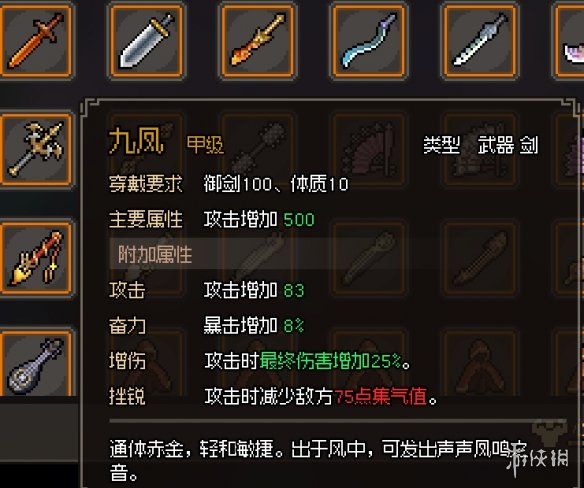Click the dimmed pink folding fan slot
The width and height of the screenshot is (584, 488).
(x=369, y=150)
